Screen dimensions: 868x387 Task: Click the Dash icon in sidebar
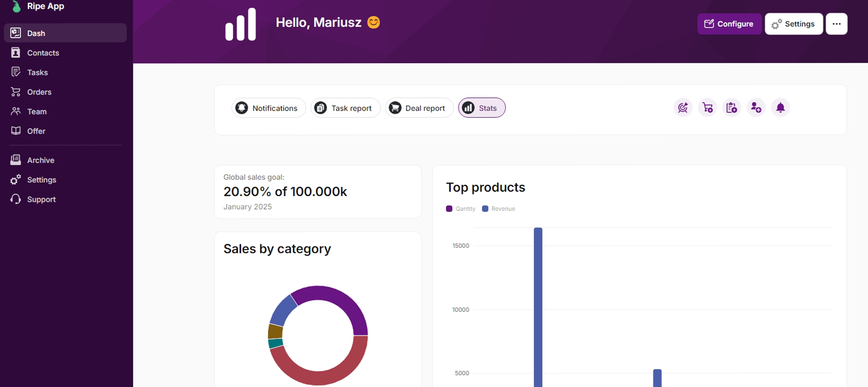tap(16, 33)
